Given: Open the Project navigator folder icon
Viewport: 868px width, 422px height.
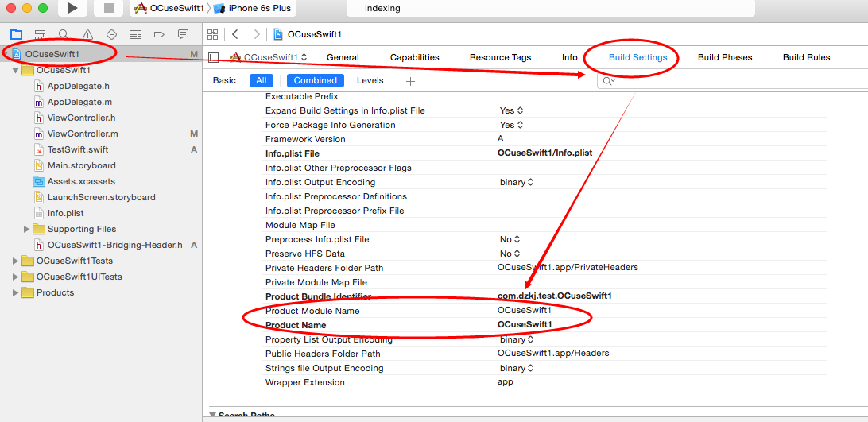Looking at the screenshot, I should [x=16, y=34].
